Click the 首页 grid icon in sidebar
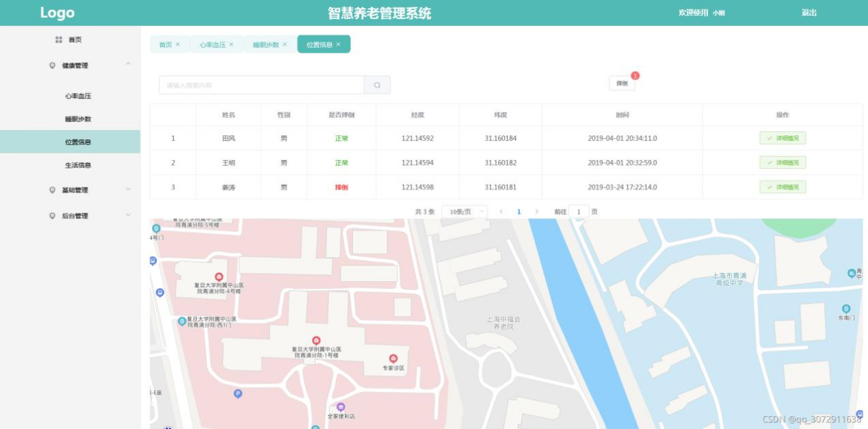 59,40
